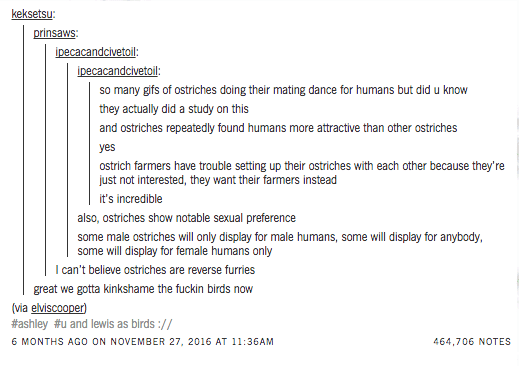This screenshot has height=366, width=519.
Task: Click the paragraph about ostrich farmers trouble
Action: [302, 173]
